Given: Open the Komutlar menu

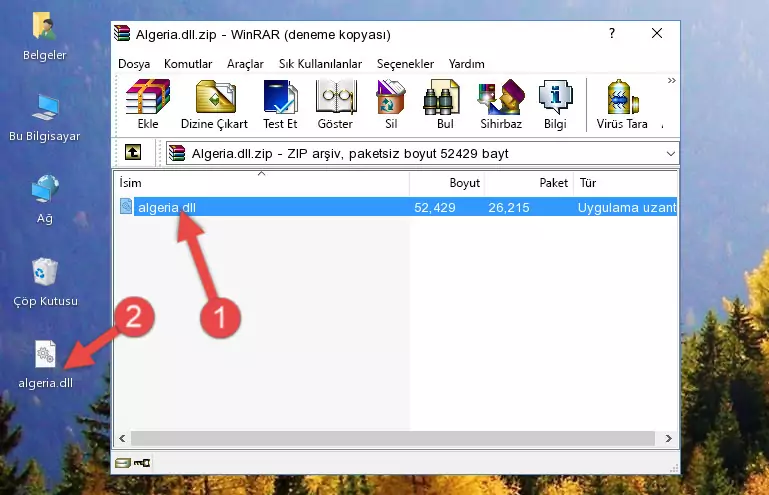Looking at the screenshot, I should [x=188, y=64].
